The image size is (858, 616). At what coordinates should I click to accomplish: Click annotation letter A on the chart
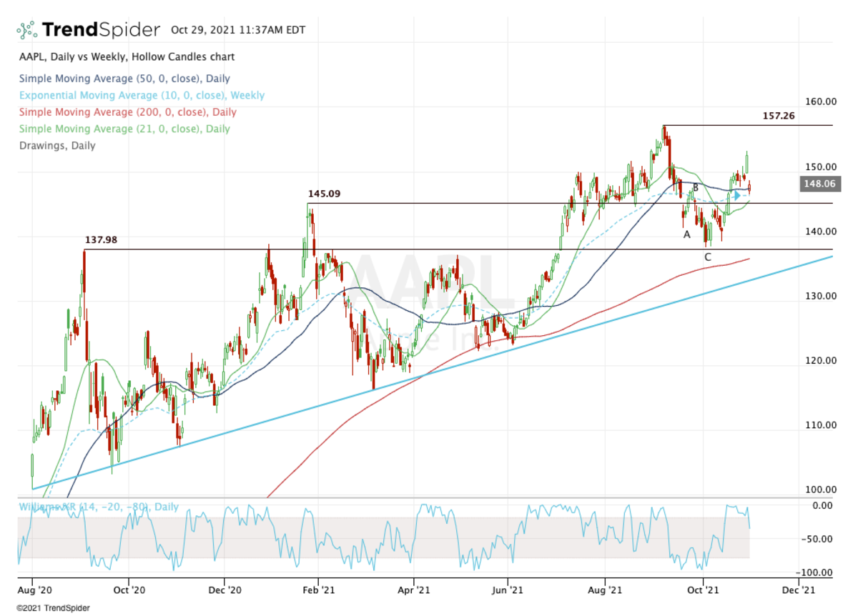click(x=686, y=234)
